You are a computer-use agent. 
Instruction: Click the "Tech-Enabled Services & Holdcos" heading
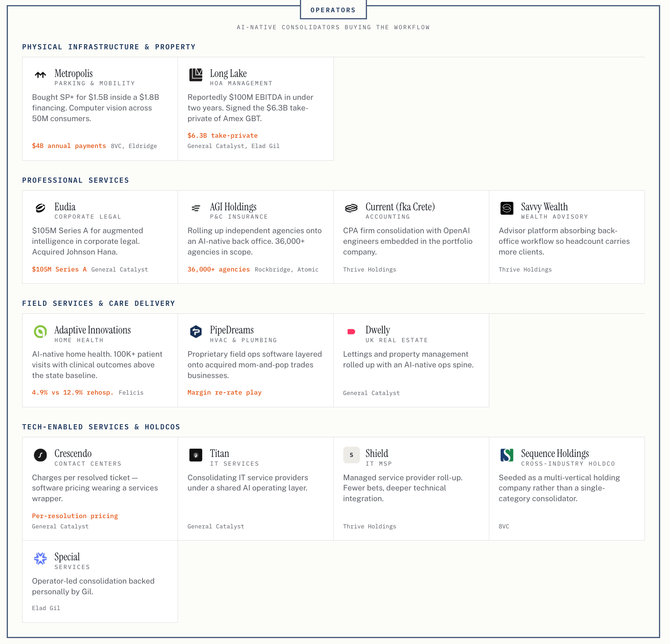click(101, 427)
